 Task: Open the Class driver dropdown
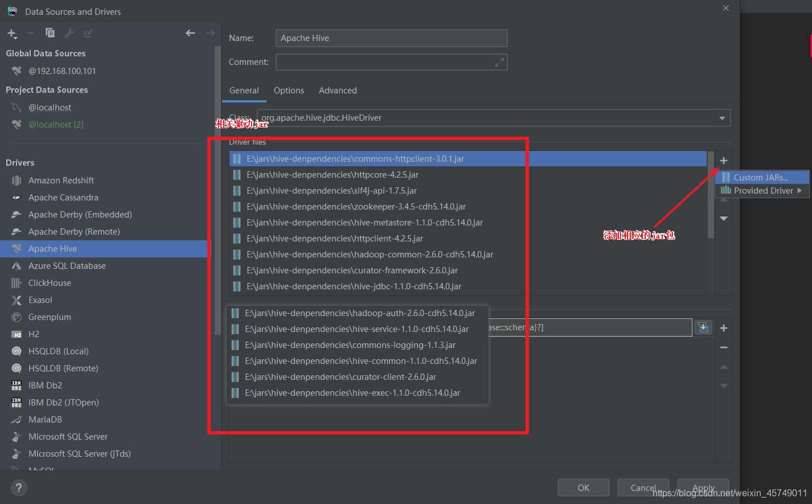722,118
